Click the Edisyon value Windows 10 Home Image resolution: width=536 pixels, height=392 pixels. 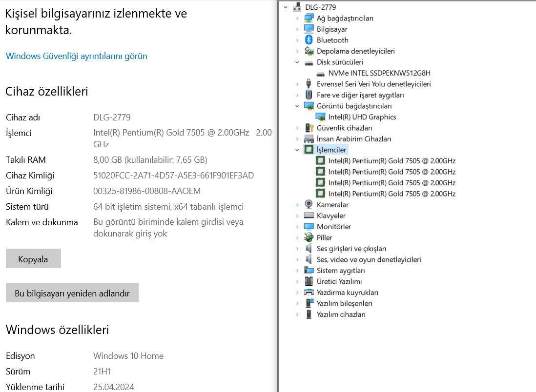[128, 356]
